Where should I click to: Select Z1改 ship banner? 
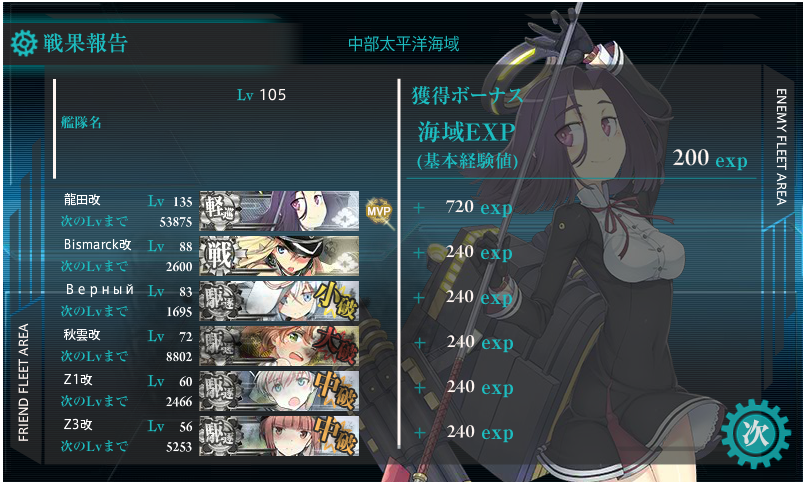279,391
